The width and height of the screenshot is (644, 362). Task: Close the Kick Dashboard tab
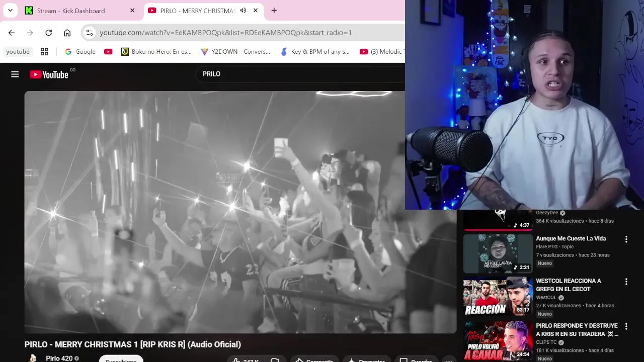132,11
